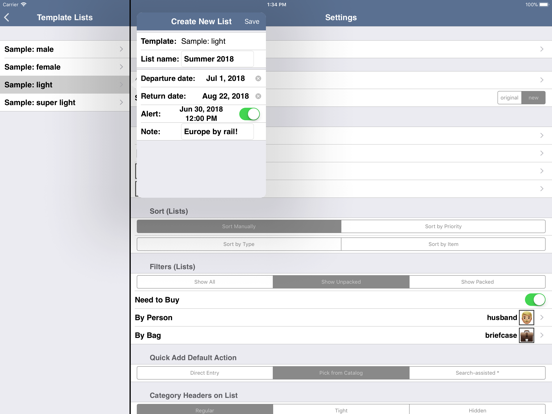The width and height of the screenshot is (552, 414).
Task: Set category headers to Regular
Action: coord(205,409)
